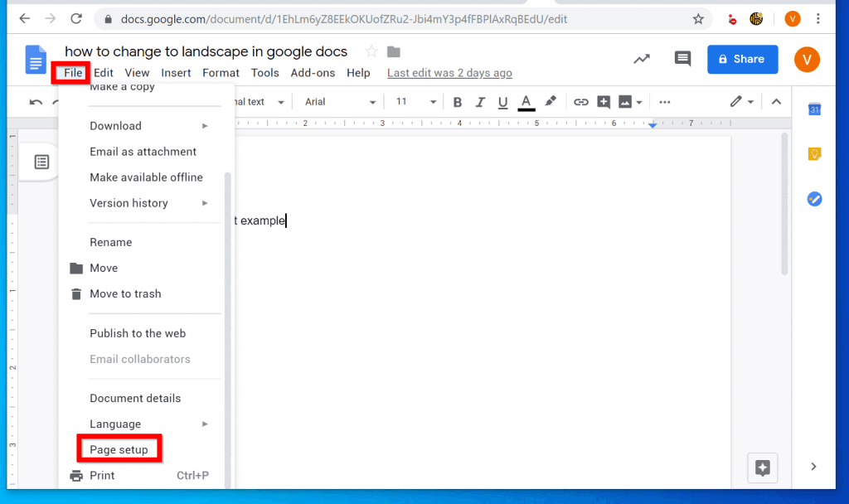
Task: Hide the side panel with the arrow
Action: [x=813, y=467]
